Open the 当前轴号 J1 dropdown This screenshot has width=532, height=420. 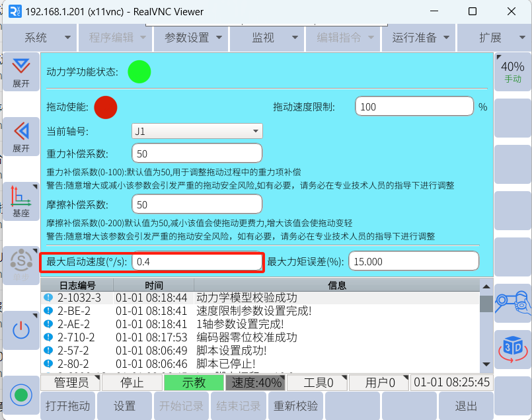[197, 131]
